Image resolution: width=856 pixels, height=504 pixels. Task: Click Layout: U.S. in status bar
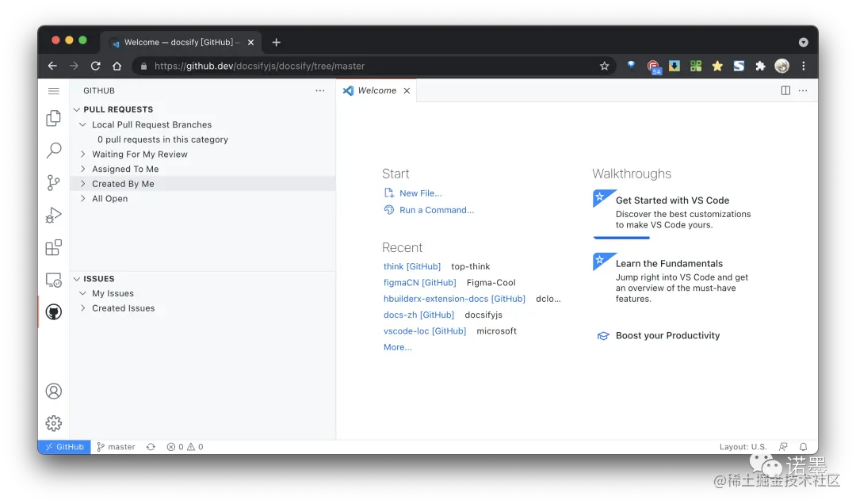(x=743, y=447)
